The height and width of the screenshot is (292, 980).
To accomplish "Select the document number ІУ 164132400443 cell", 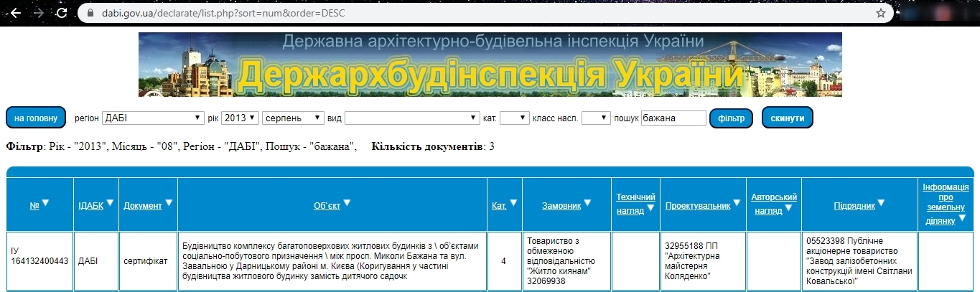I will click(x=40, y=261).
